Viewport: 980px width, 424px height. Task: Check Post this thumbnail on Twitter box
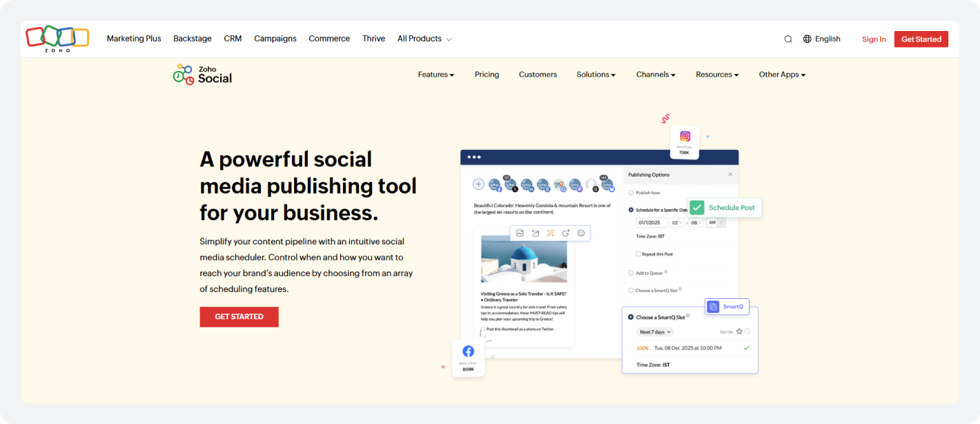coord(483,329)
